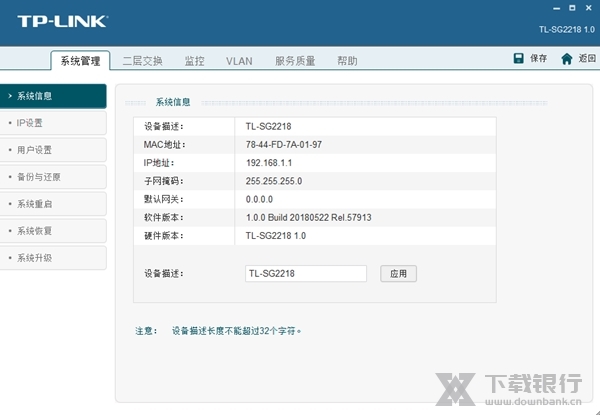Click the TL-SG2218 1.0 model text in header
600x415 pixels.
coord(567,29)
